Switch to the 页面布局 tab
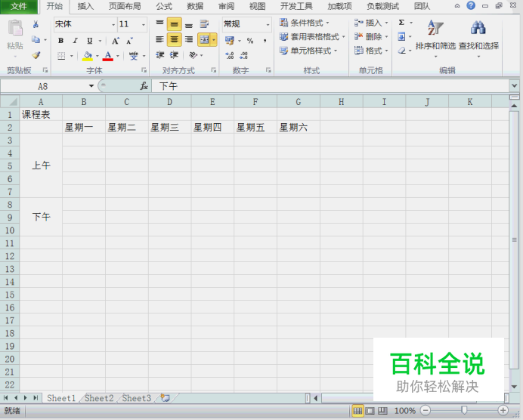523x420 pixels. pyautogui.click(x=125, y=6)
